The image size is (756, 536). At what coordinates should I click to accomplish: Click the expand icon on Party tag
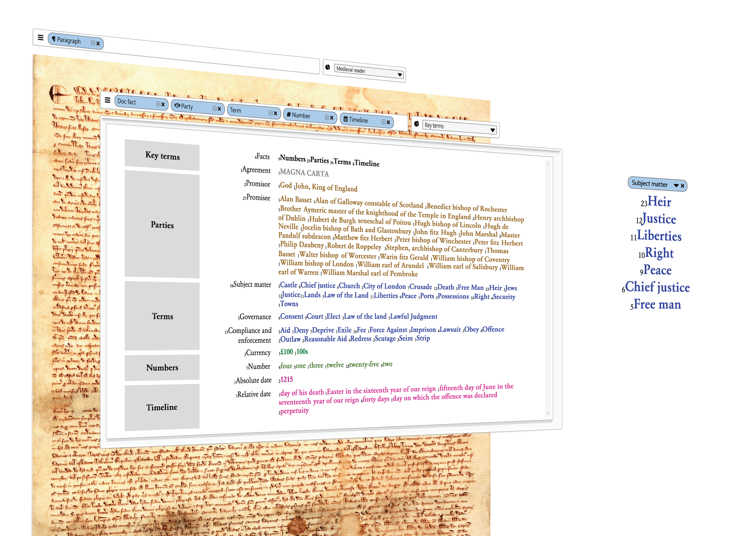pos(214,108)
